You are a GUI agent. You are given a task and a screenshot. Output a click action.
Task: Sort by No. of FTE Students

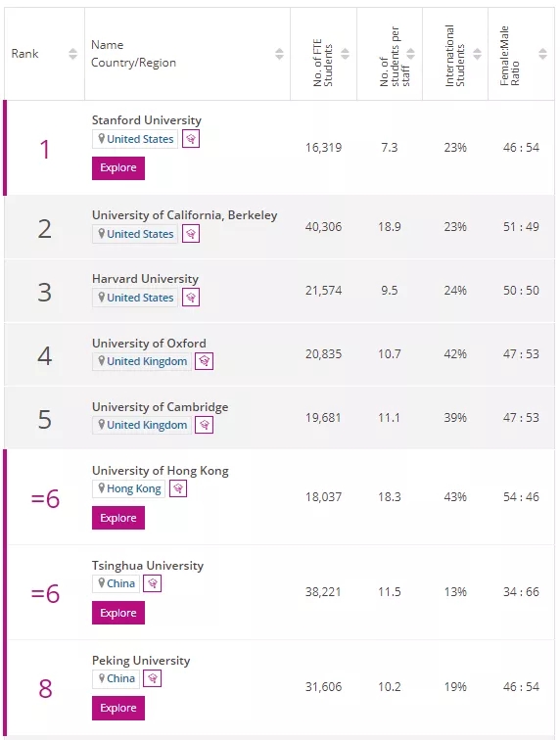346,54
